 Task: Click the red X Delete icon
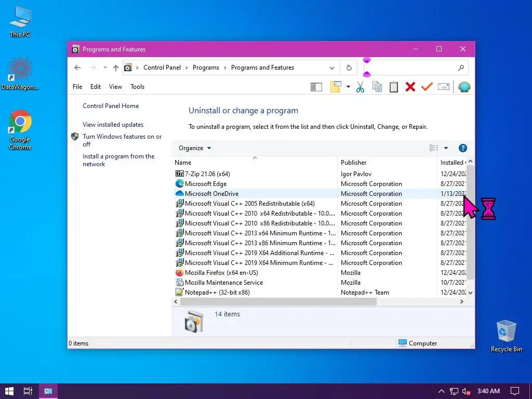[x=410, y=87]
